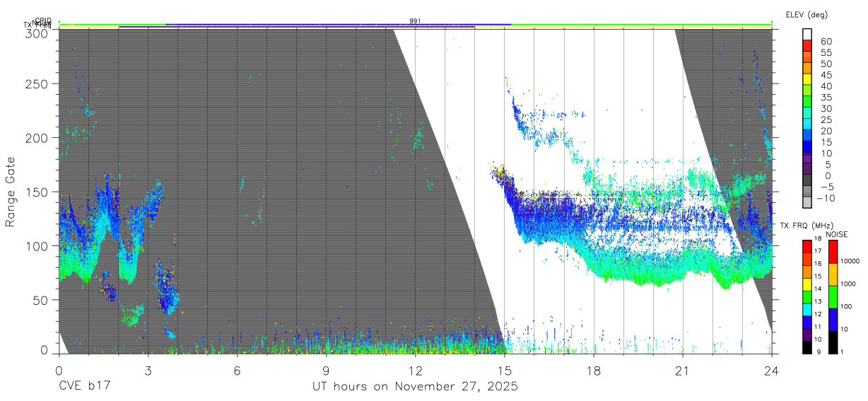Click the 'CPID' label at top left
868x401 pixels.
(43, 21)
